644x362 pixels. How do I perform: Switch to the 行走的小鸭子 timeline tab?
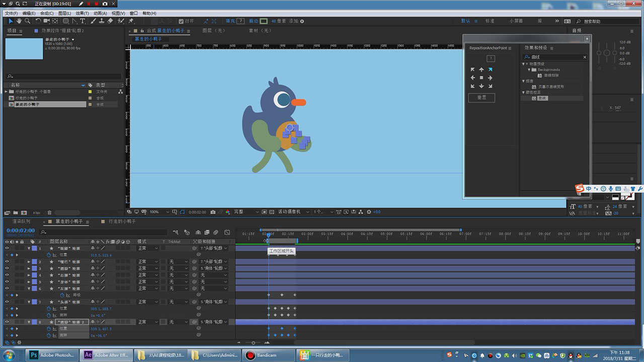[121, 221]
